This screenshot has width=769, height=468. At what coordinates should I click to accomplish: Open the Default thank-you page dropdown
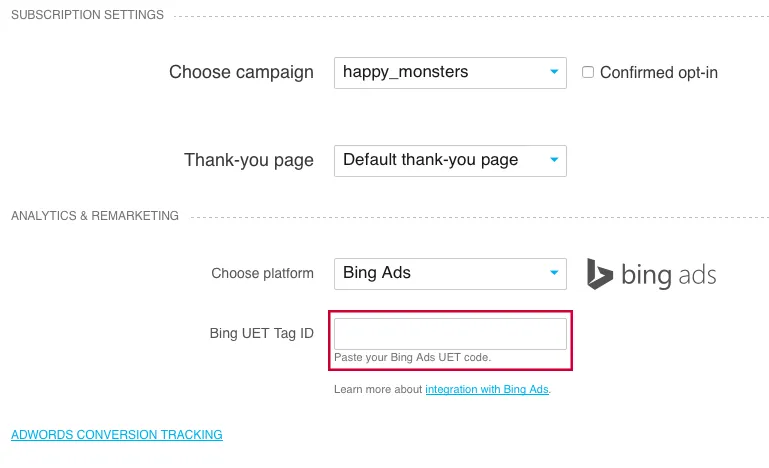450,161
